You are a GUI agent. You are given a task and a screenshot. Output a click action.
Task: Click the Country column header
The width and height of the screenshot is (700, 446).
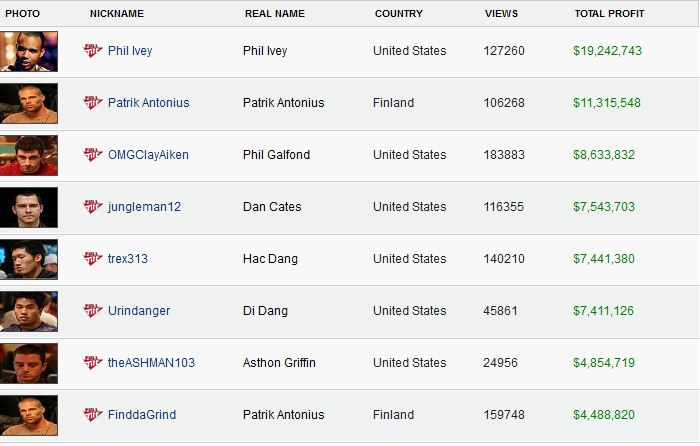[398, 14]
